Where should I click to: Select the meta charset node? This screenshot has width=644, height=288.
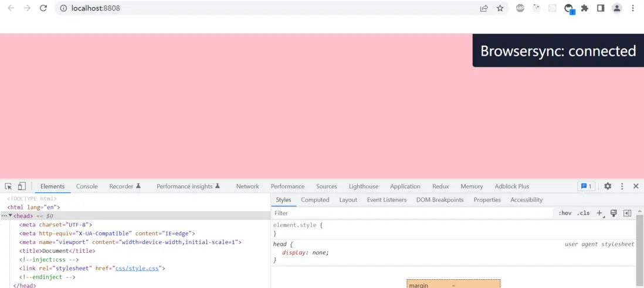click(x=56, y=225)
